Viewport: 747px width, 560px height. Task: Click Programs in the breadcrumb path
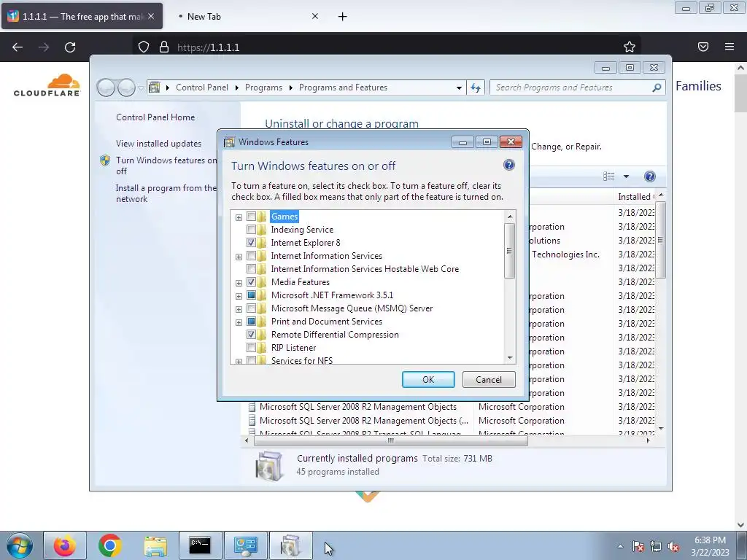(x=263, y=87)
